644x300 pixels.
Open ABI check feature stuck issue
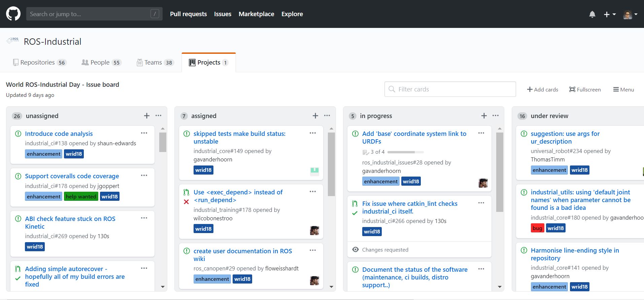70,222
